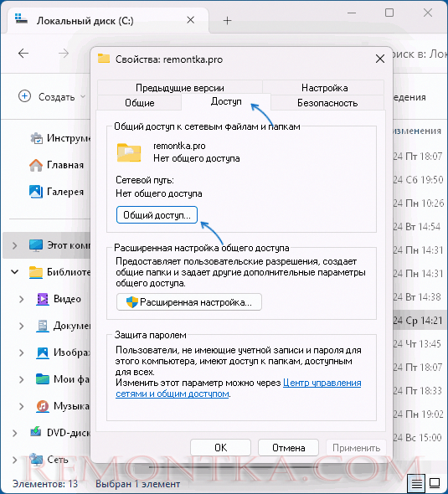
Task: Open the Документы library icon
Action: click(x=43, y=326)
